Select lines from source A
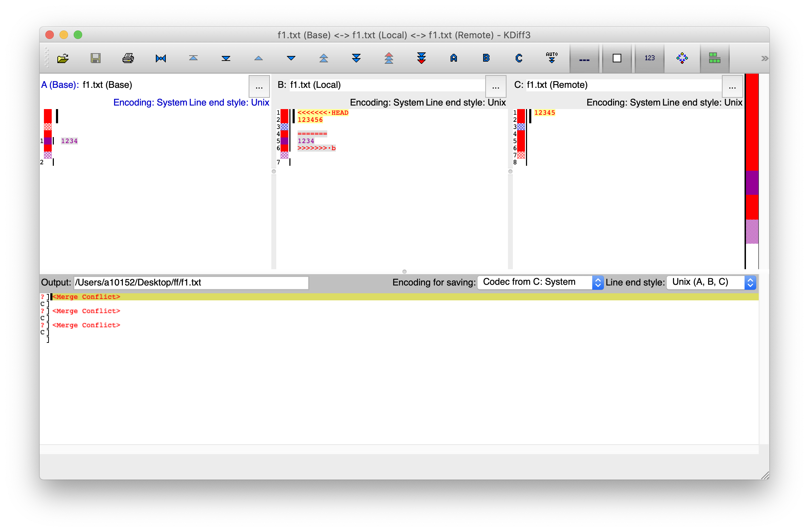Image resolution: width=809 pixels, height=532 pixels. tap(454, 58)
